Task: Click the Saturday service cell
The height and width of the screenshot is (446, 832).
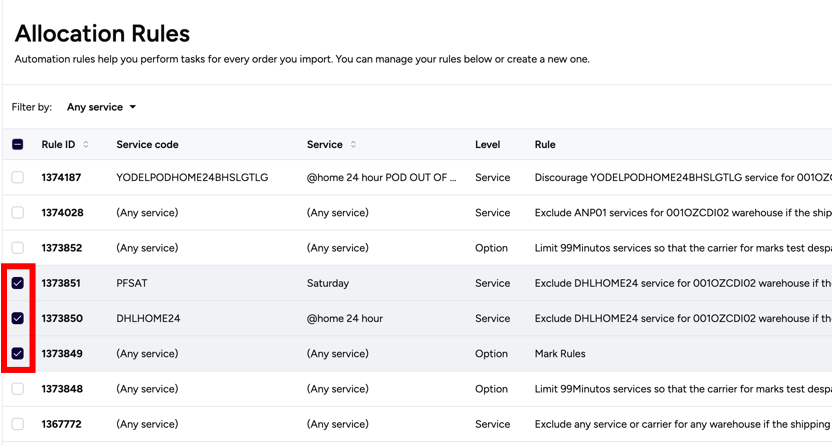Action: click(328, 283)
